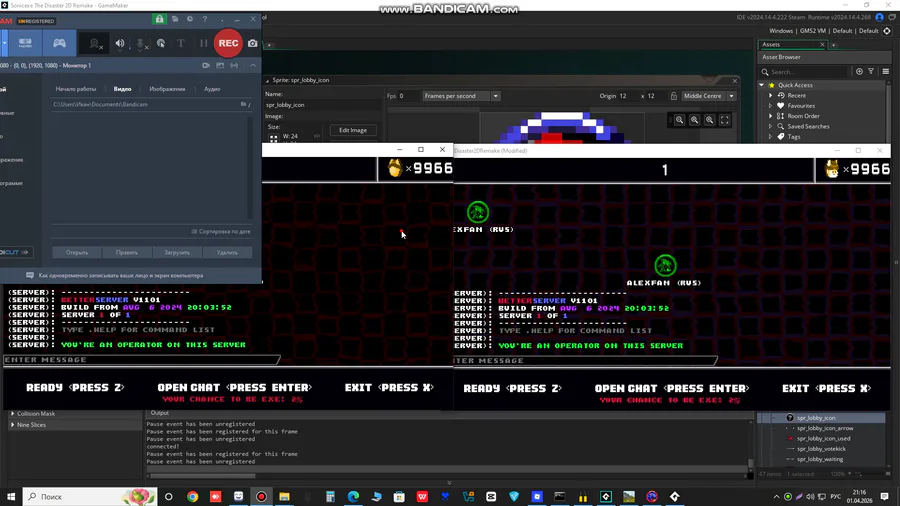Viewport: 900px width, 506px height.
Task: Open GameMaker target settings crosshair icon
Action: 887,31
